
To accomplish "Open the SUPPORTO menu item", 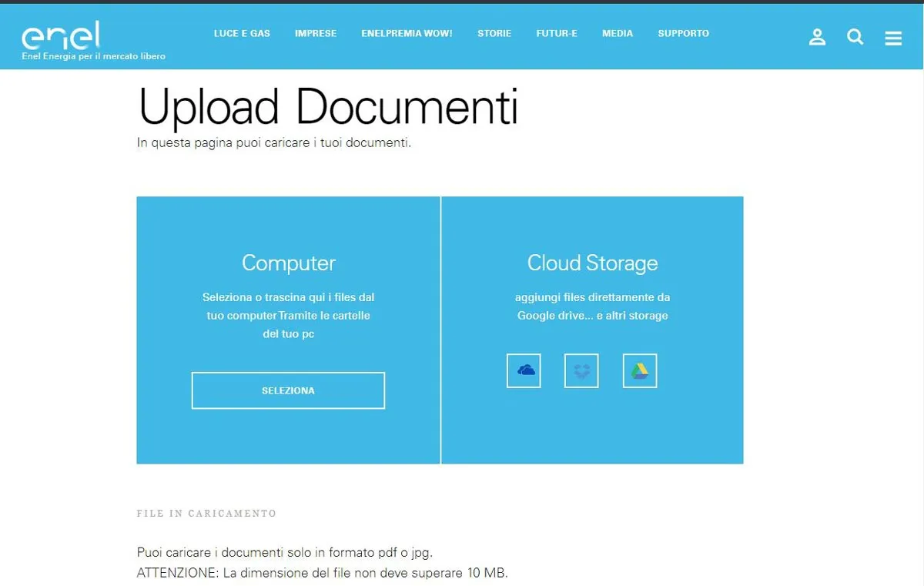I will tap(684, 34).
